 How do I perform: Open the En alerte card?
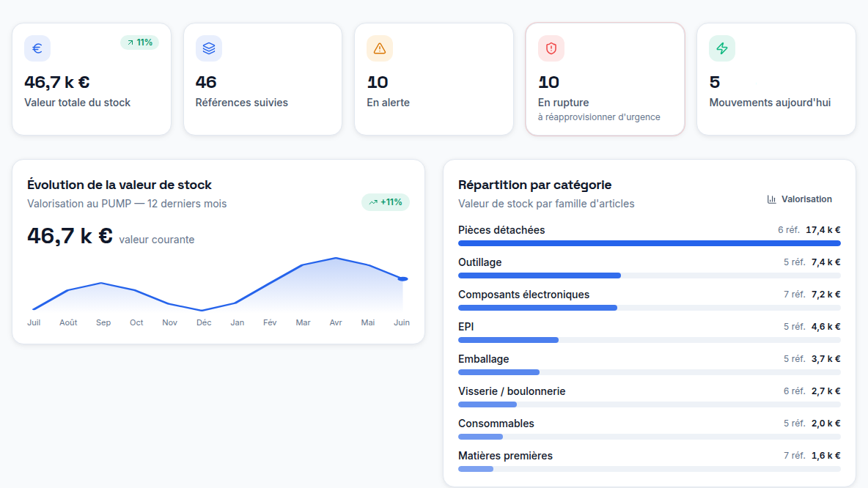[x=434, y=79]
